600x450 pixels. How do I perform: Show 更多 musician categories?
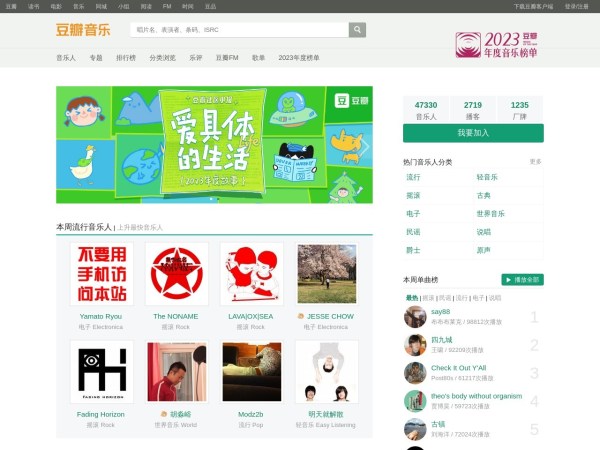(x=535, y=162)
